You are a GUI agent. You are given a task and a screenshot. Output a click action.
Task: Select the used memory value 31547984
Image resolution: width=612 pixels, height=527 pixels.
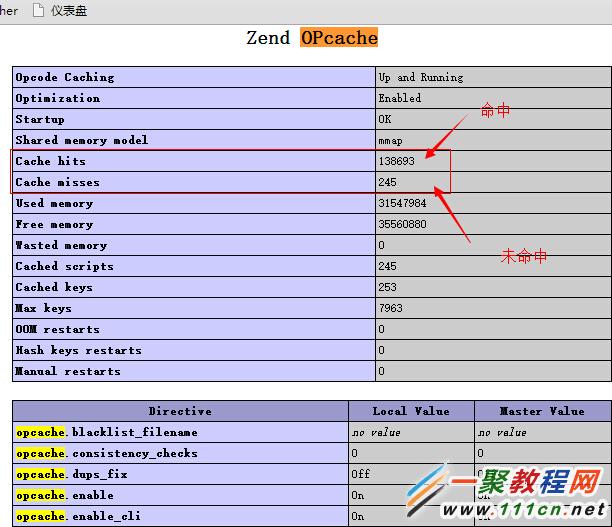(x=402, y=203)
